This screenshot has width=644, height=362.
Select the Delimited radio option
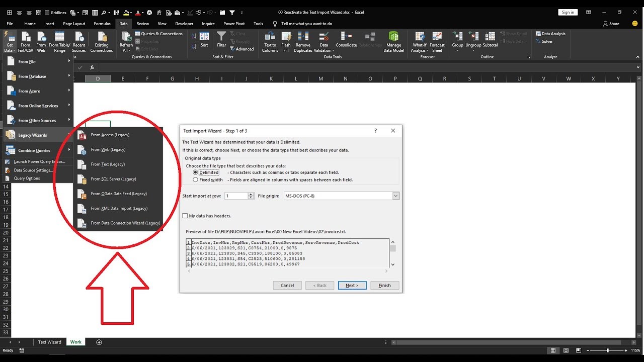click(x=195, y=172)
